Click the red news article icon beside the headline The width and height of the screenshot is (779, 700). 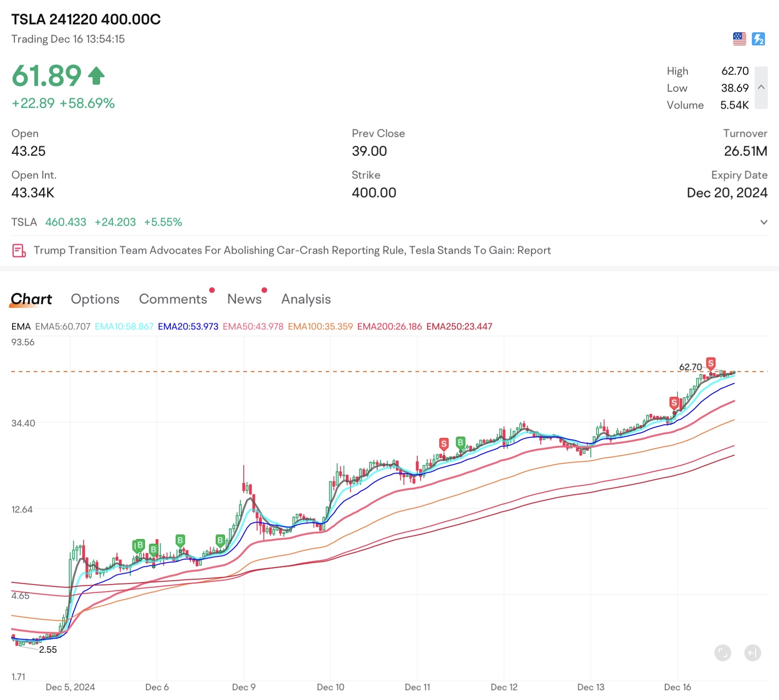[x=19, y=251]
